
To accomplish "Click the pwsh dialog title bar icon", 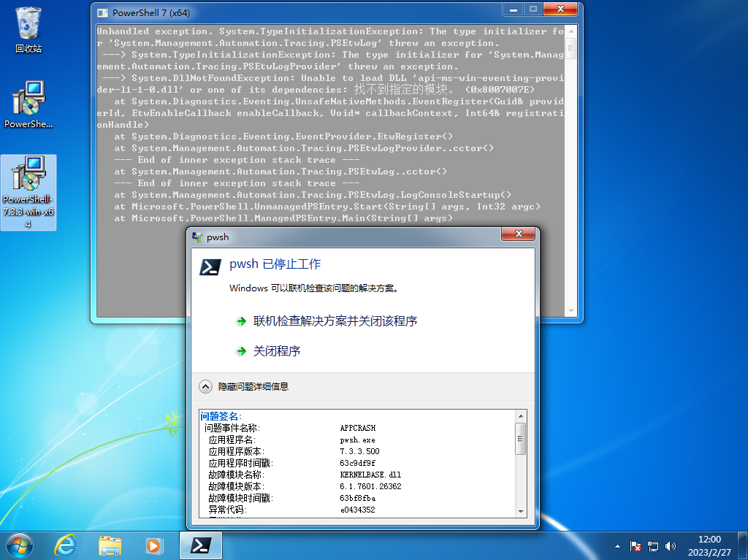I will [x=197, y=237].
